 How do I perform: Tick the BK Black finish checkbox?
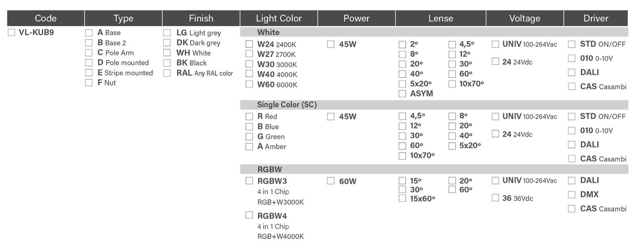[x=167, y=63]
